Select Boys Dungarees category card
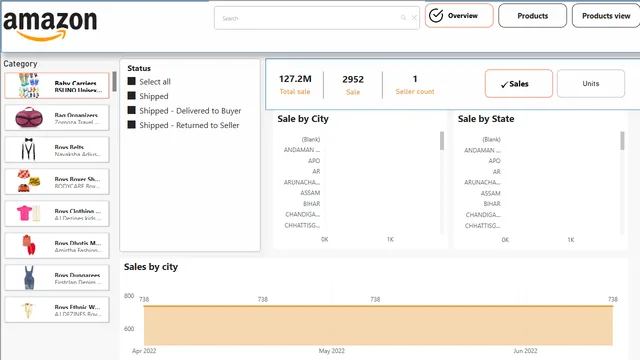Viewport: 640px width, 360px height. pos(57,278)
